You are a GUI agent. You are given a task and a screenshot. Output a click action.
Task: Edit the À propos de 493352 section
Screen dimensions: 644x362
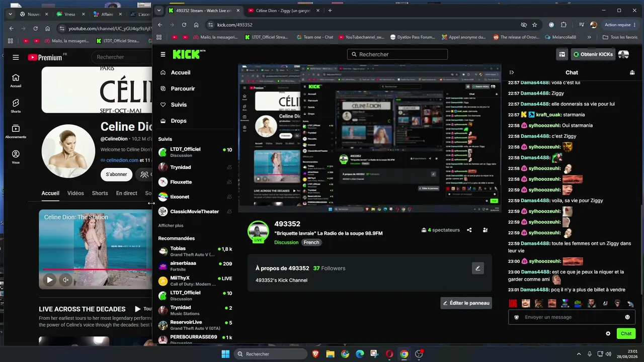477,268
